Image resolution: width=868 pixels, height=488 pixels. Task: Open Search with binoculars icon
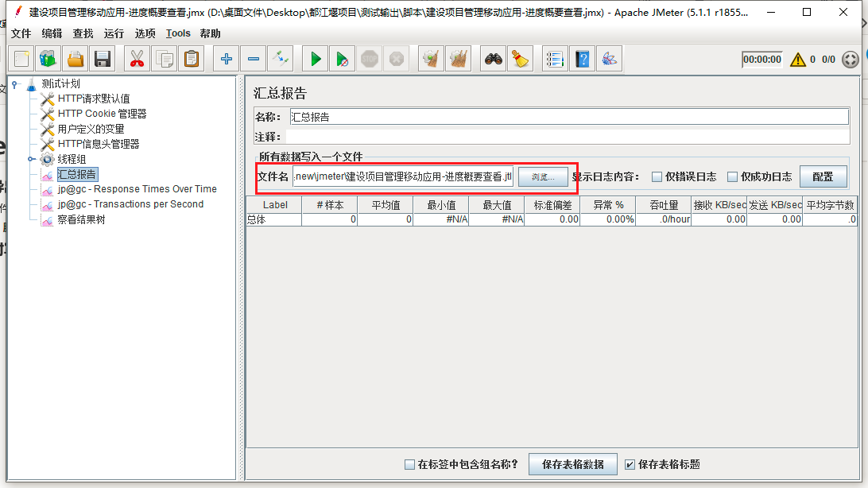(494, 59)
